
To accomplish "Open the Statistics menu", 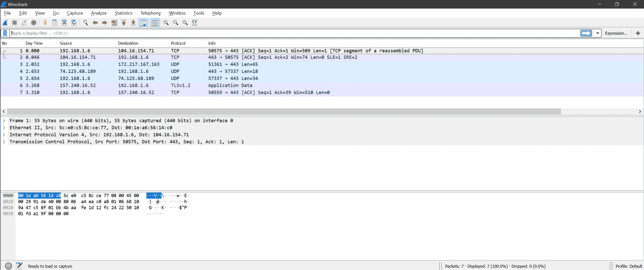I will (123, 13).
